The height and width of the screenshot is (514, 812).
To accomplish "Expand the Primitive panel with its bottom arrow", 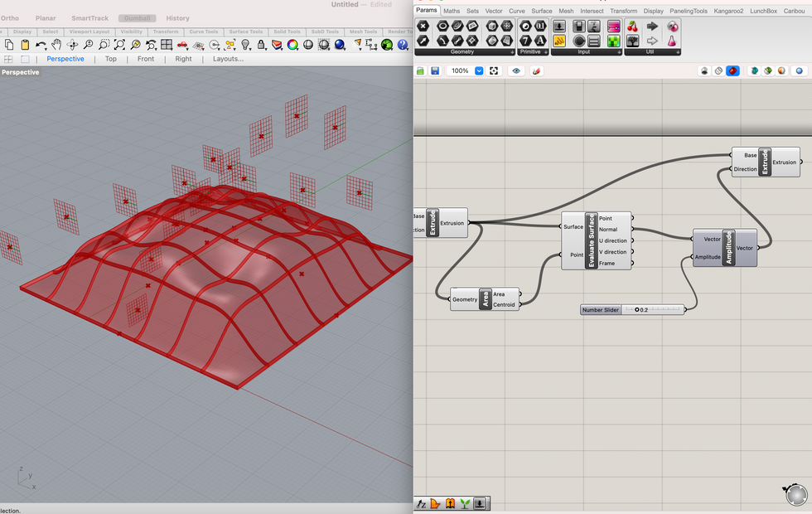I will pyautogui.click(x=546, y=51).
